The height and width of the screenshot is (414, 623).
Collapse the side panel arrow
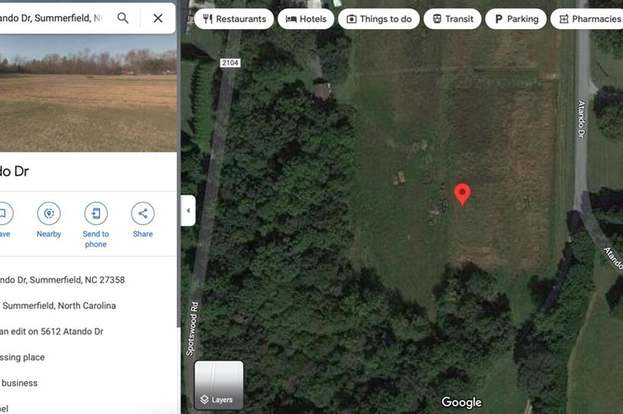tap(188, 211)
